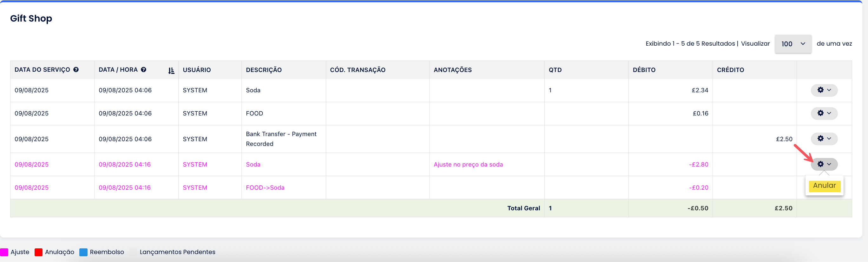Viewport: 868px width, 262px height.
Task: Click the Usuário column header
Action: (x=197, y=70)
